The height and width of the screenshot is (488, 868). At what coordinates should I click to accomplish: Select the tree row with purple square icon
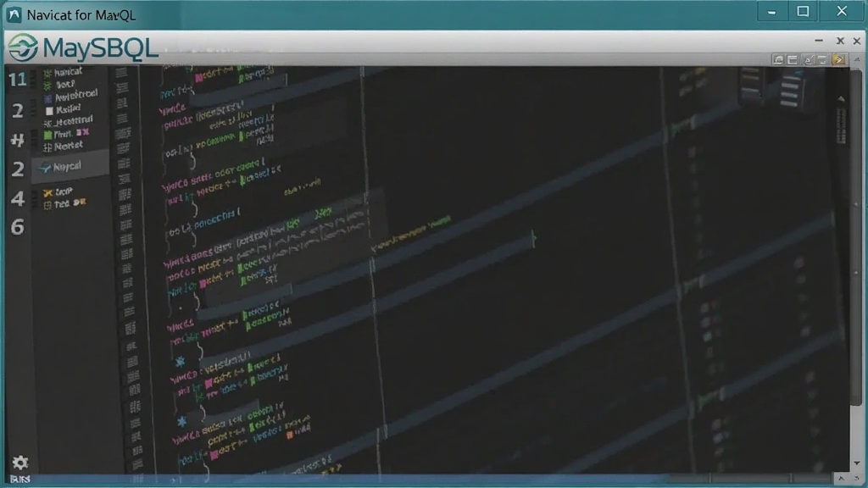tap(71, 96)
